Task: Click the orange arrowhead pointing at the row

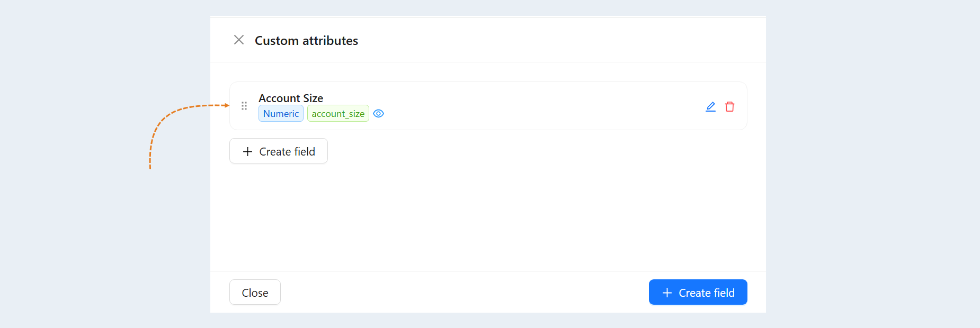Action: (x=227, y=105)
